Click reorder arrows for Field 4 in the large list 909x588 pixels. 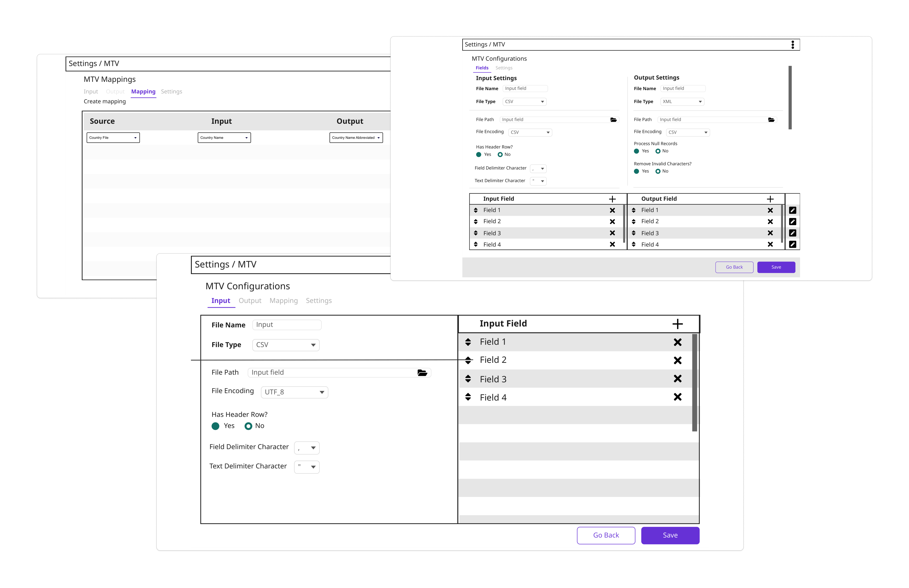(x=468, y=397)
